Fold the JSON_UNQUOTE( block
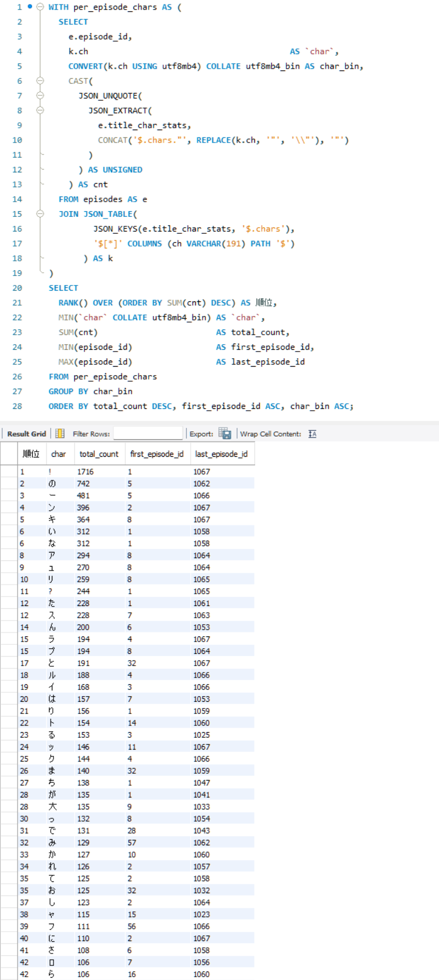 40,96
